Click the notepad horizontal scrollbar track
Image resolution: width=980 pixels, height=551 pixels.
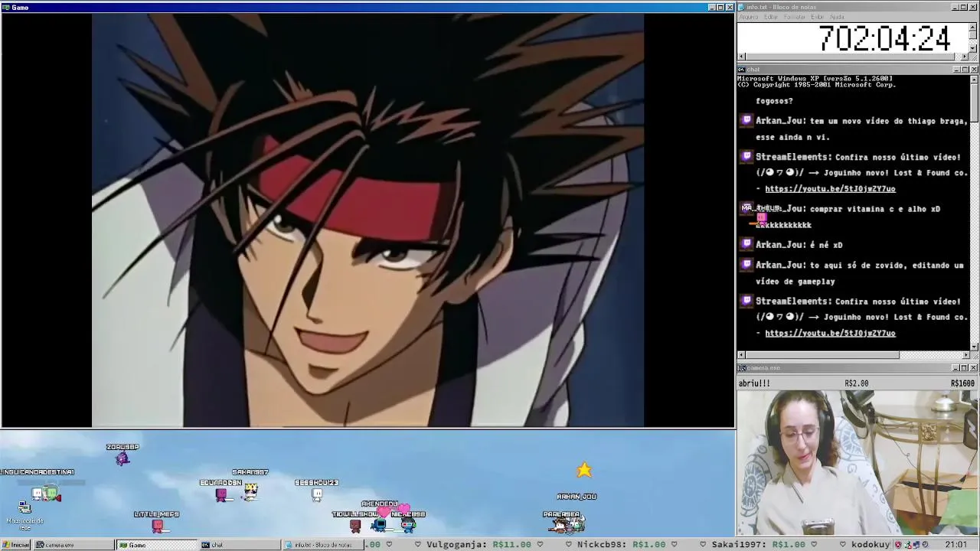848,57
